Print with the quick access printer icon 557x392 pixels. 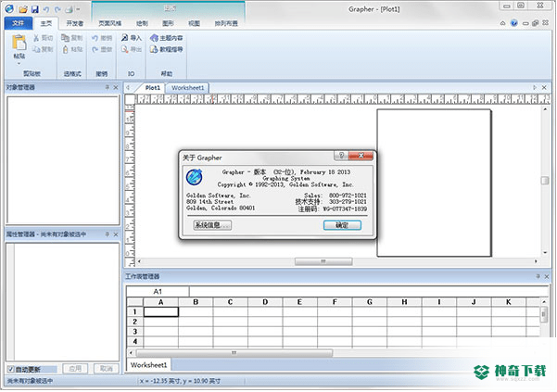click(x=70, y=9)
